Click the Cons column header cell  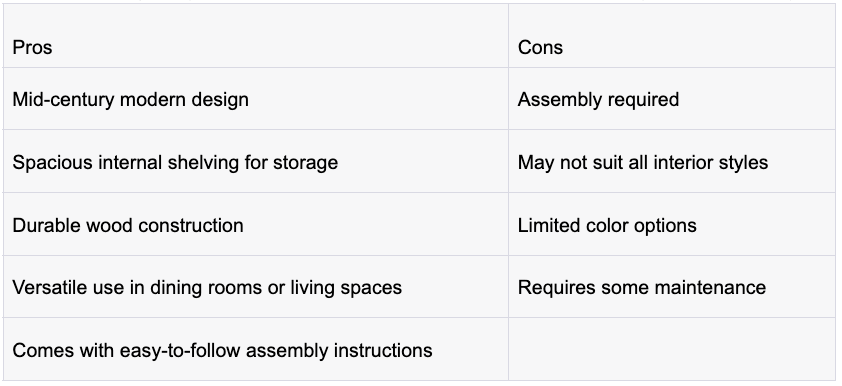pyautogui.click(x=672, y=36)
